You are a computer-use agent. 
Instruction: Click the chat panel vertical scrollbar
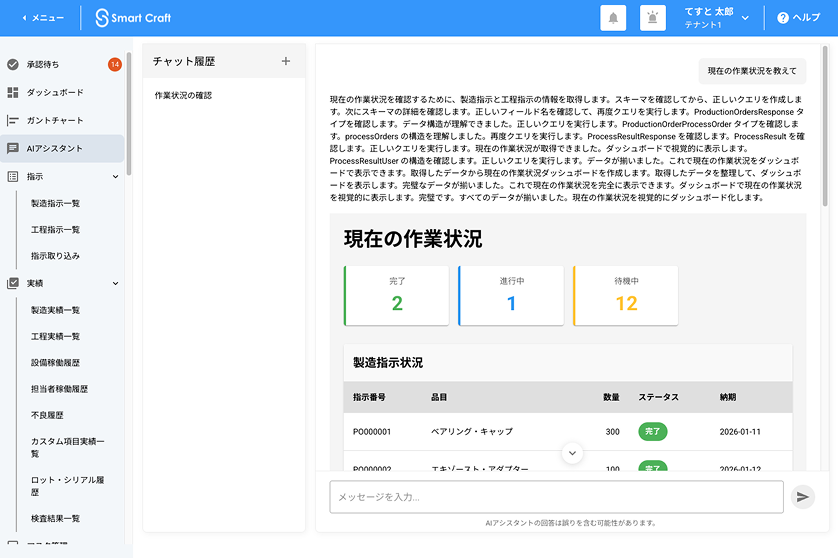[x=825, y=126]
